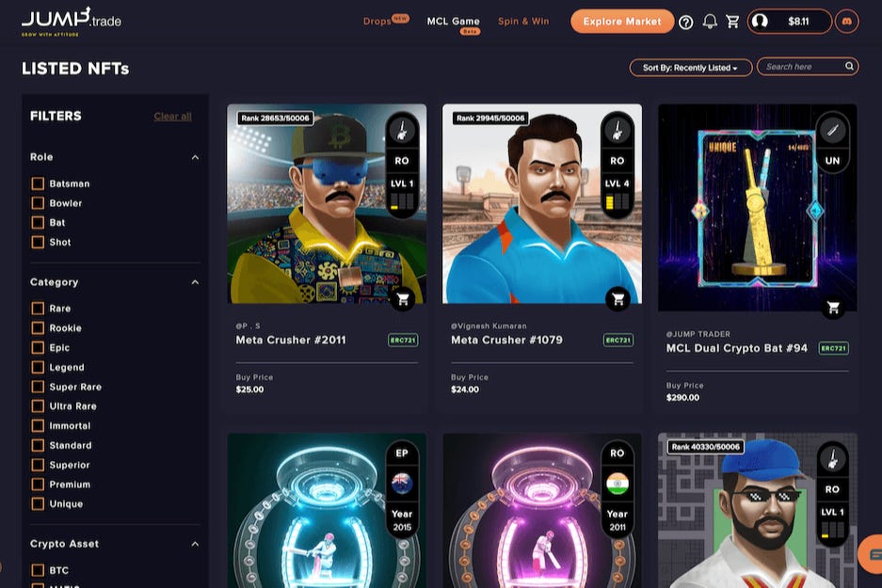The image size is (882, 588).
Task: Open MCL Dual Crypto Bat #94 title
Action: pyautogui.click(x=737, y=348)
